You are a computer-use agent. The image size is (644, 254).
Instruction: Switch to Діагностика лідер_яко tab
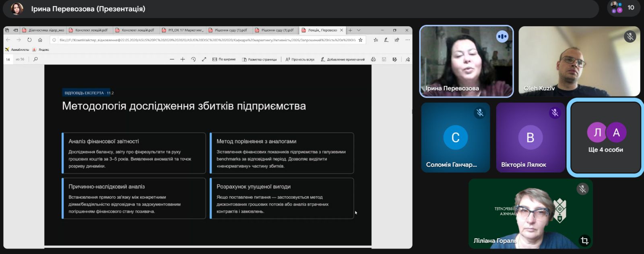[43, 30]
